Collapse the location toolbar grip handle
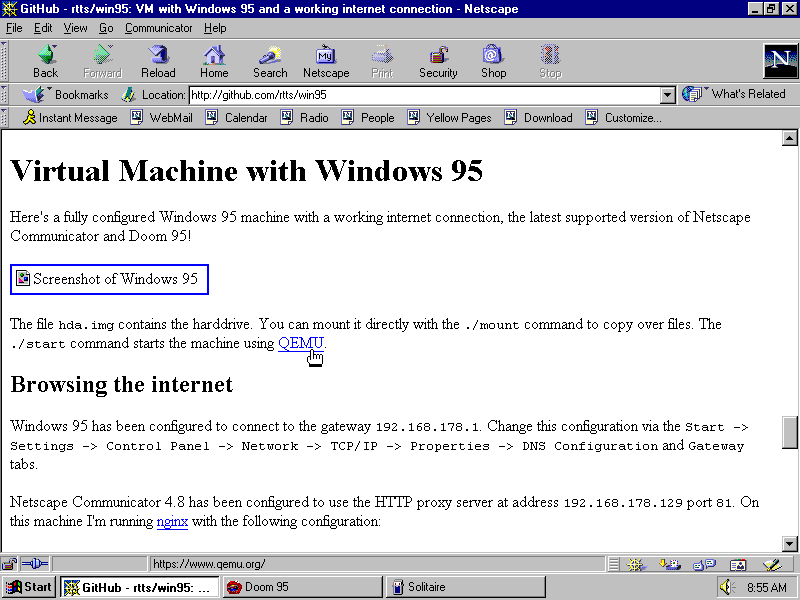Viewport: 800px width, 600px height. (x=4, y=94)
